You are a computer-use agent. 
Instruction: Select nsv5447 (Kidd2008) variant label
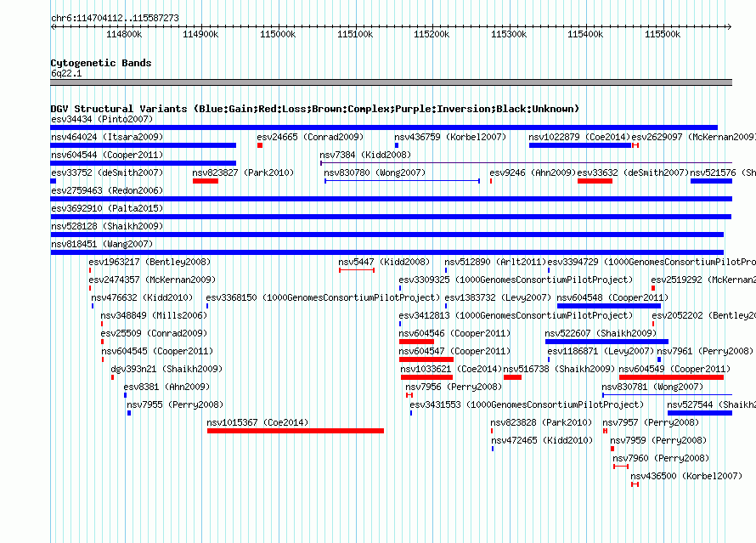(384, 262)
